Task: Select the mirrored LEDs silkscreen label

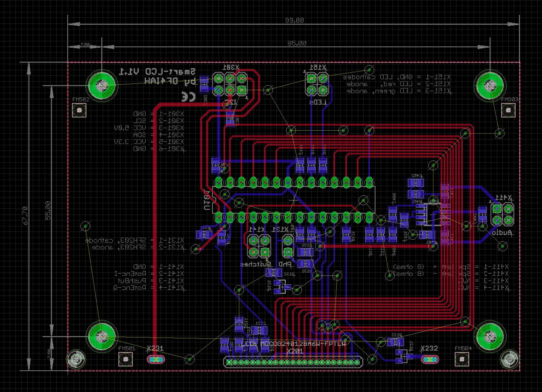Action: tap(318, 103)
